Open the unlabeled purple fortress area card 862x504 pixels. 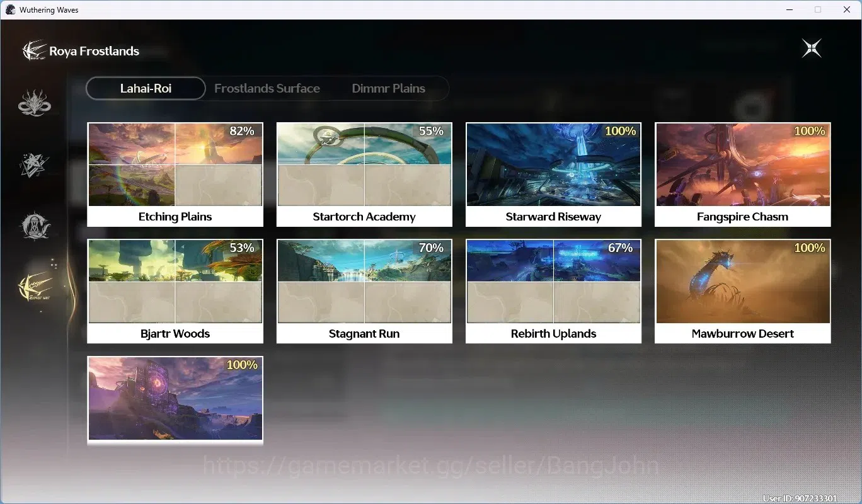pyautogui.click(x=175, y=400)
